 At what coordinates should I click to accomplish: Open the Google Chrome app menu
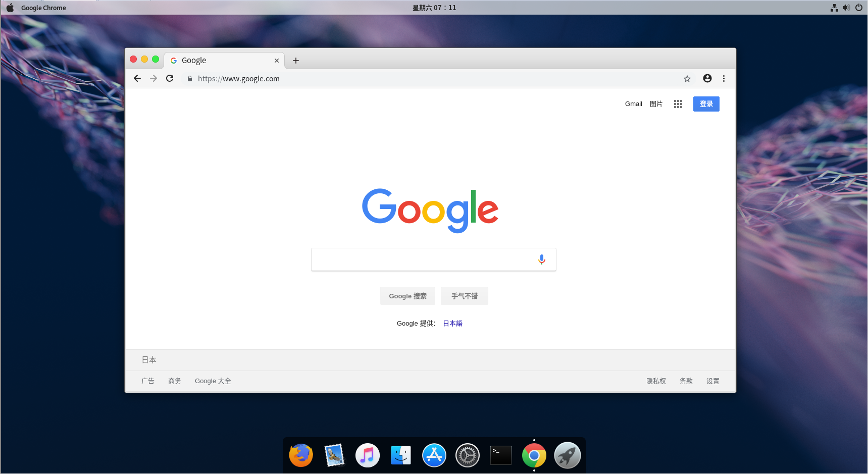click(43, 8)
